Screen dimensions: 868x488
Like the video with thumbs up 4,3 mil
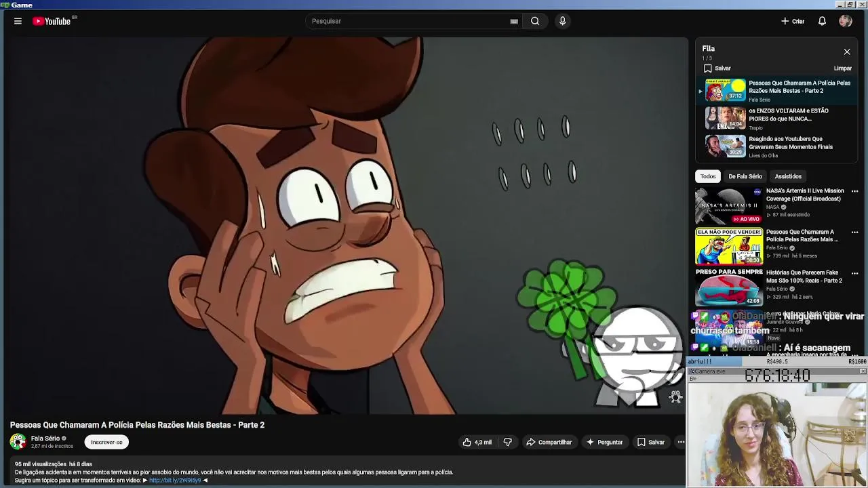[477, 442]
